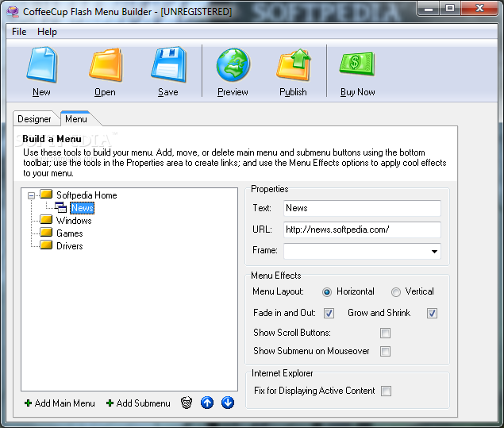Click Add Main Menu button
Viewport: 504px width, 428px height.
[x=60, y=403]
